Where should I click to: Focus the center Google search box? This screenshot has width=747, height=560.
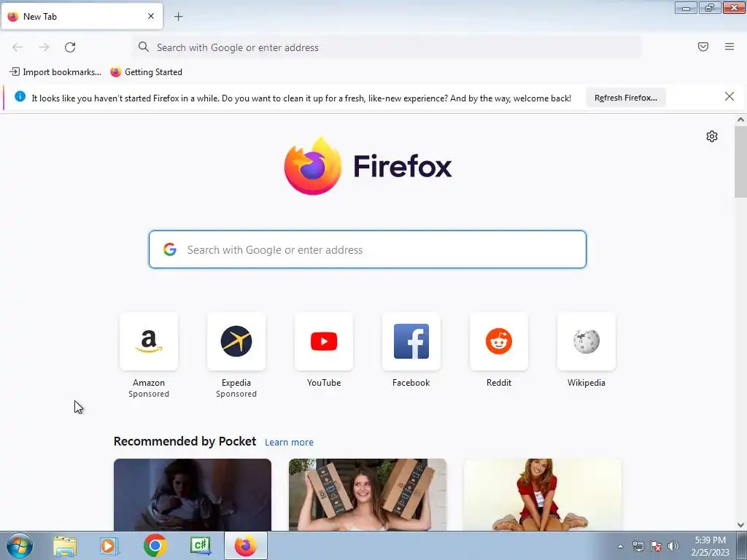click(x=368, y=249)
